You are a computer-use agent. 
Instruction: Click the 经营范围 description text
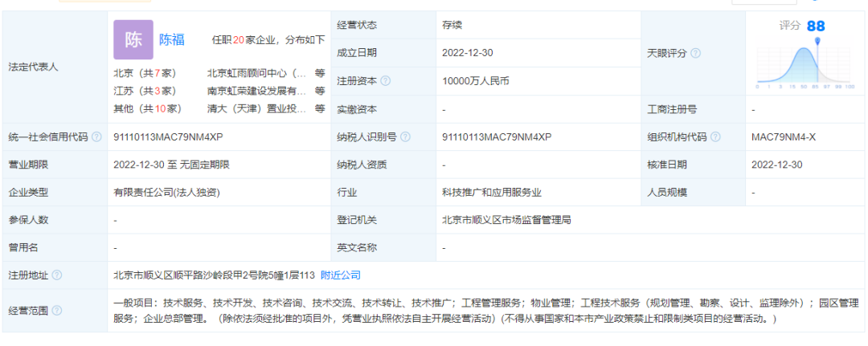tap(486, 311)
